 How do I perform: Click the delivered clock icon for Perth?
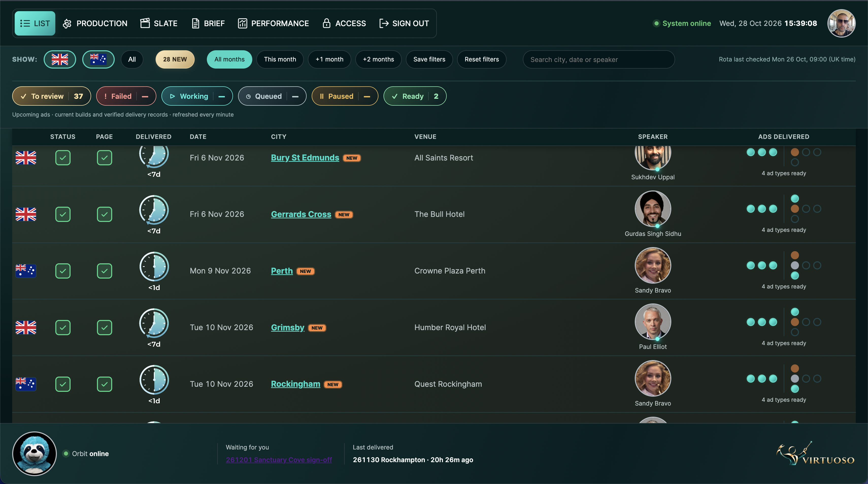pyautogui.click(x=154, y=267)
